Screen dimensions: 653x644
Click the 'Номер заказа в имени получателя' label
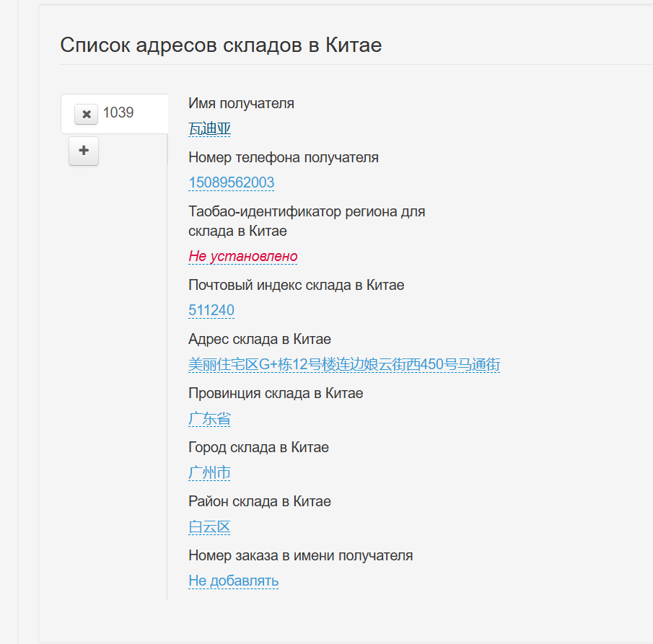[300, 555]
